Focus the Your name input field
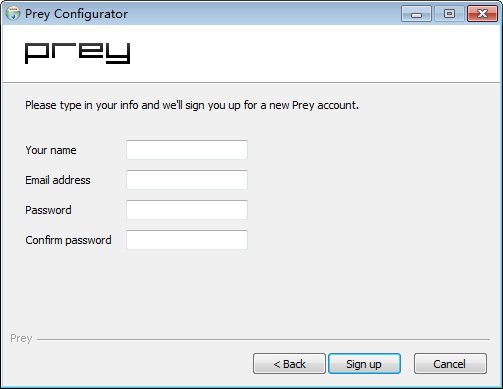 (187, 150)
